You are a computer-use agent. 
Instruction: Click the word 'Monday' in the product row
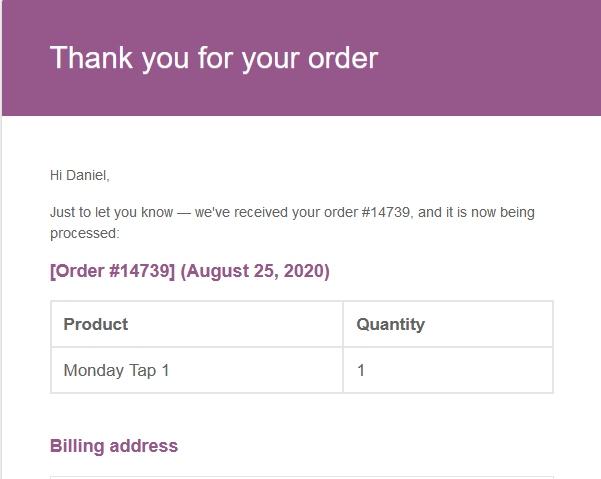94,371
